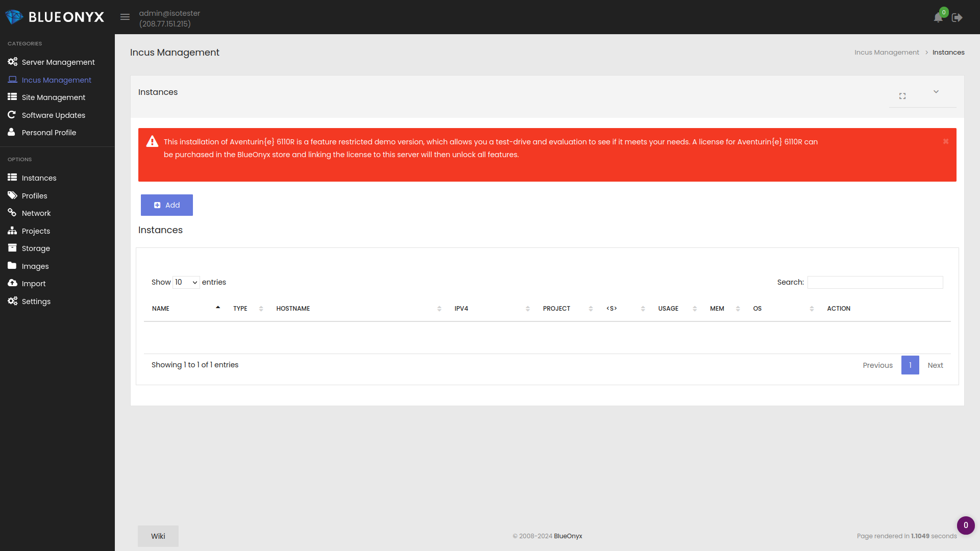Click the logout icon in top bar
Image resolution: width=980 pixels, height=551 pixels.
pyautogui.click(x=958, y=17)
